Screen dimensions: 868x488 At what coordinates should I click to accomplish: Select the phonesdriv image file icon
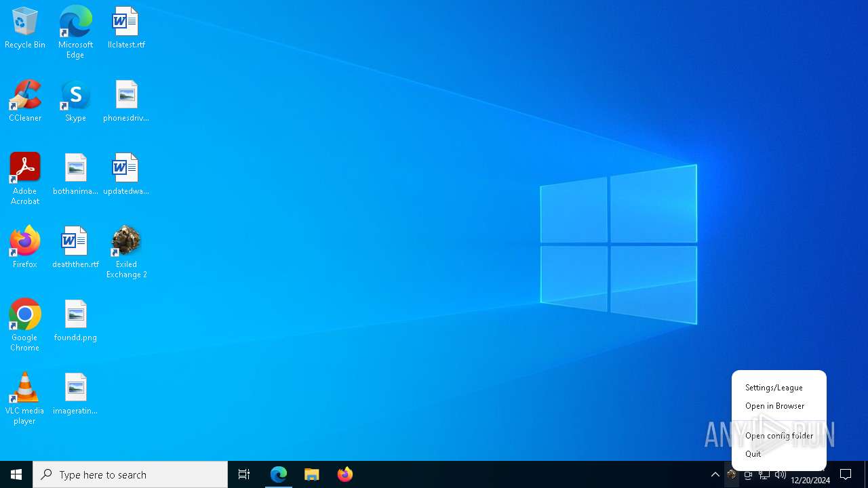(x=126, y=102)
